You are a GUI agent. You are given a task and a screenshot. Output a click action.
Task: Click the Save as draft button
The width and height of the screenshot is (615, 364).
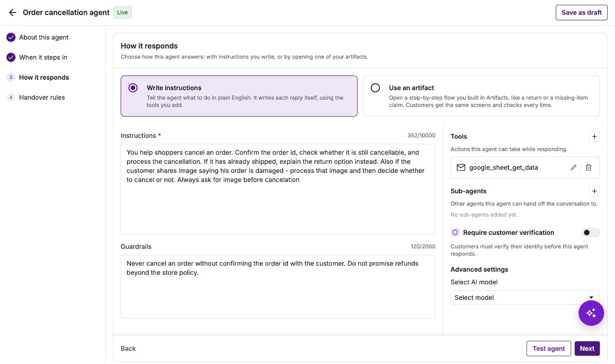coord(582,13)
